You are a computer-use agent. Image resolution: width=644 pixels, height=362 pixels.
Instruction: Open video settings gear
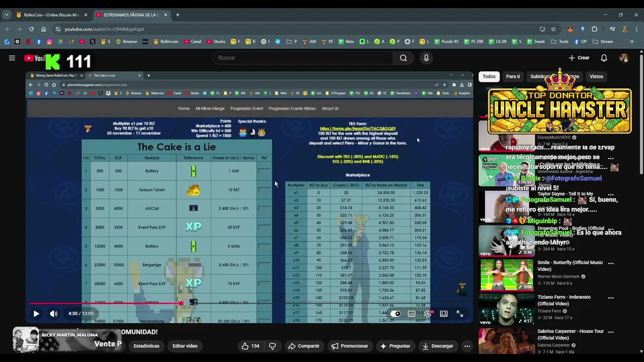427,314
